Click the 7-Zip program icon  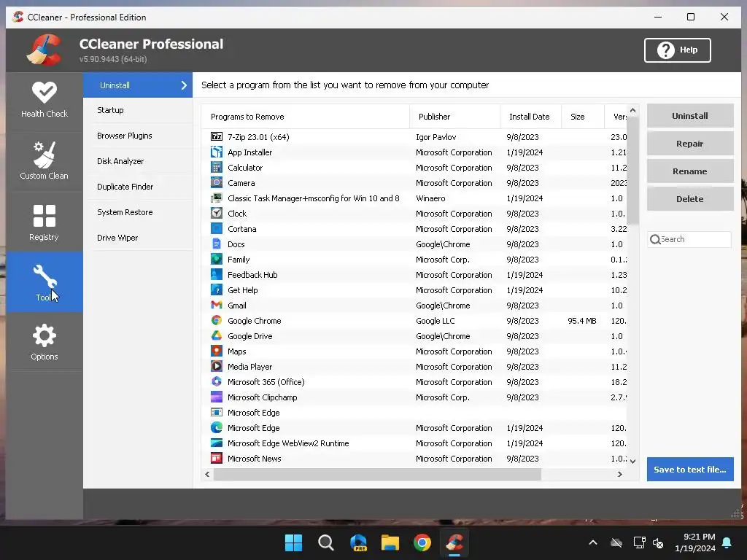point(216,136)
